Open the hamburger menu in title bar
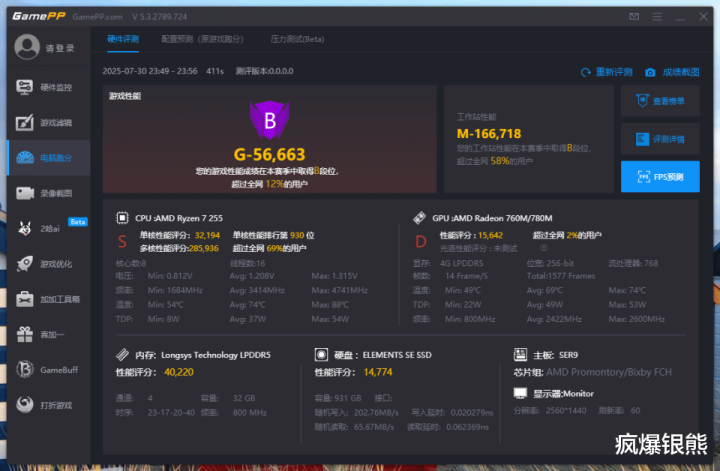Viewport: 720px width, 471px height. tap(657, 17)
